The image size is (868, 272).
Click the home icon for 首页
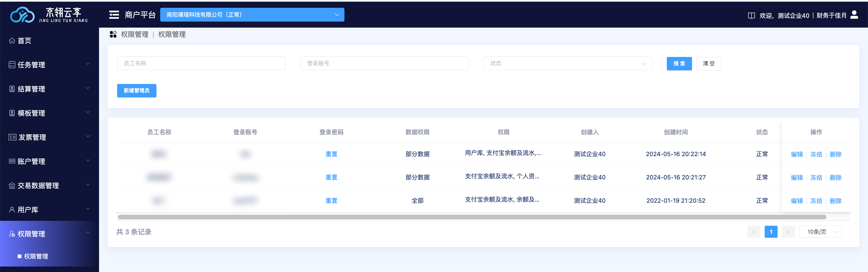(12, 41)
